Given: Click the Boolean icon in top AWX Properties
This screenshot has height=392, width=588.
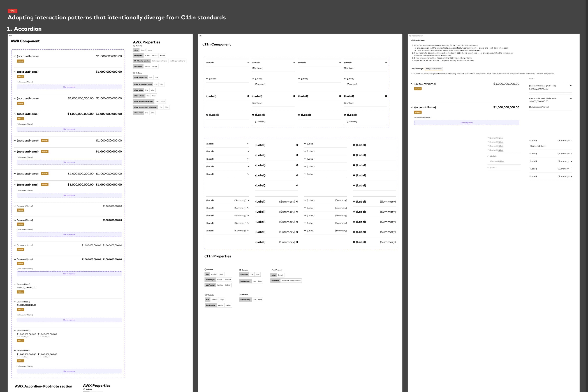Looking at the screenshot, I should click(x=134, y=73).
